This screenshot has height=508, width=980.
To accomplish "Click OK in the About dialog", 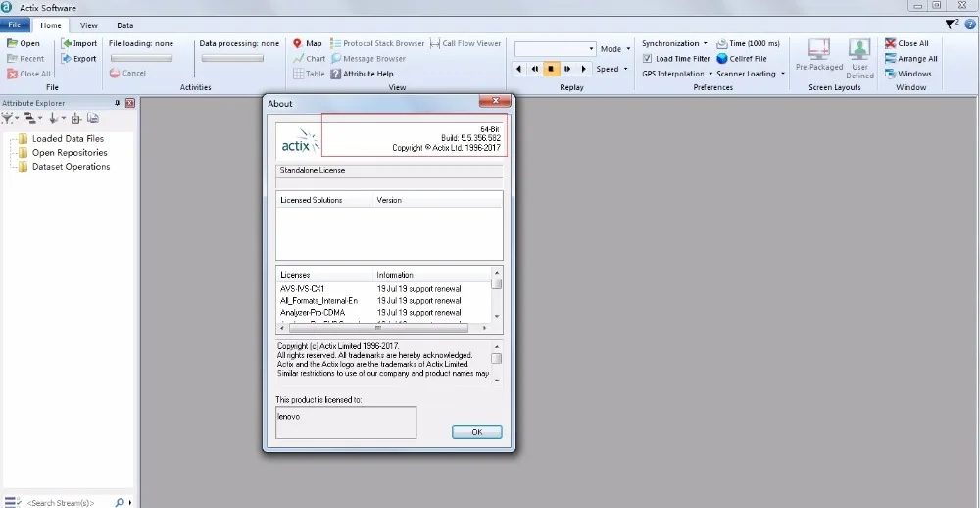I will 477,432.
